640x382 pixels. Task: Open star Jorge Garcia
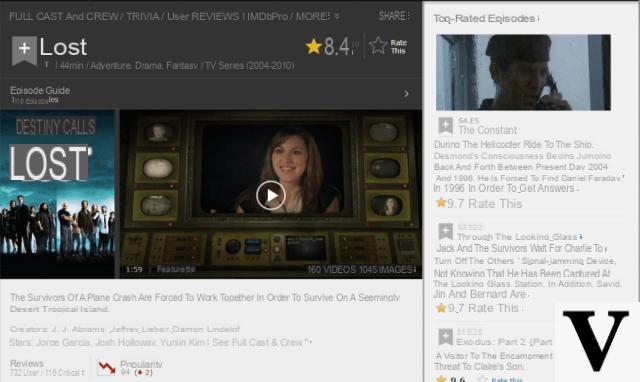[x=62, y=342]
